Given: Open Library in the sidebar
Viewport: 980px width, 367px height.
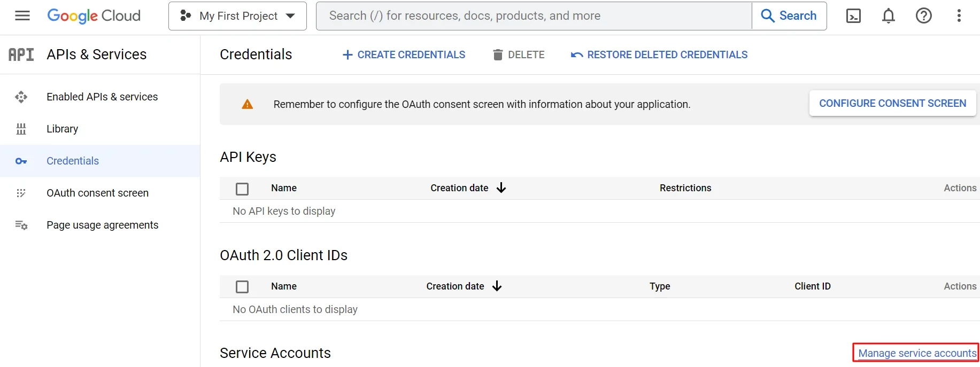Looking at the screenshot, I should pyautogui.click(x=62, y=129).
